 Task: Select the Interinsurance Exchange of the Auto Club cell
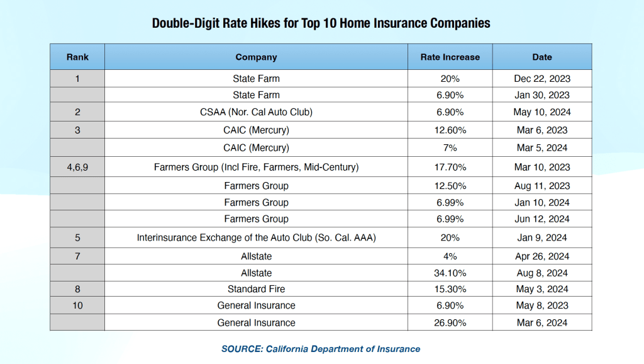256,237
